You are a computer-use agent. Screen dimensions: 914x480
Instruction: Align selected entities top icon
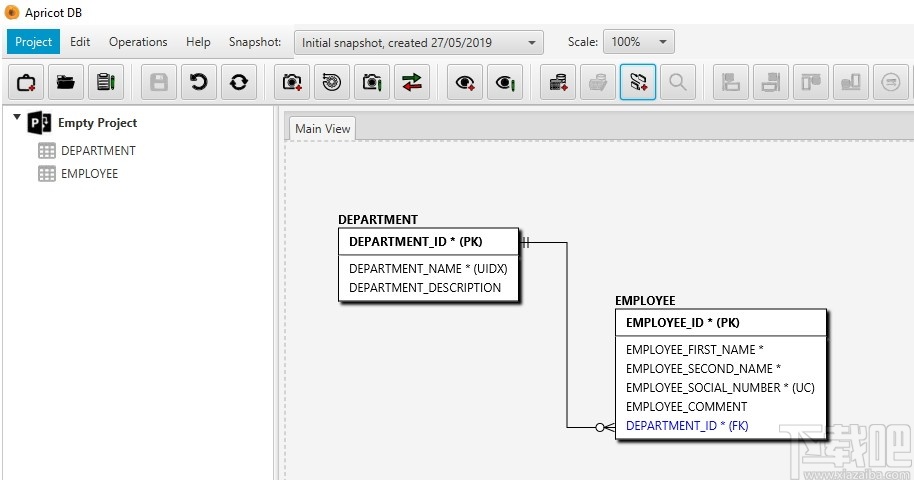[x=810, y=82]
